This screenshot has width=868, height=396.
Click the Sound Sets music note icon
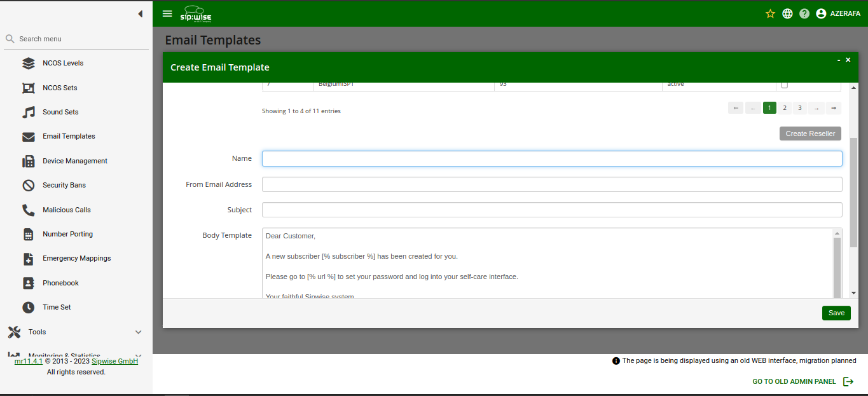coord(28,111)
